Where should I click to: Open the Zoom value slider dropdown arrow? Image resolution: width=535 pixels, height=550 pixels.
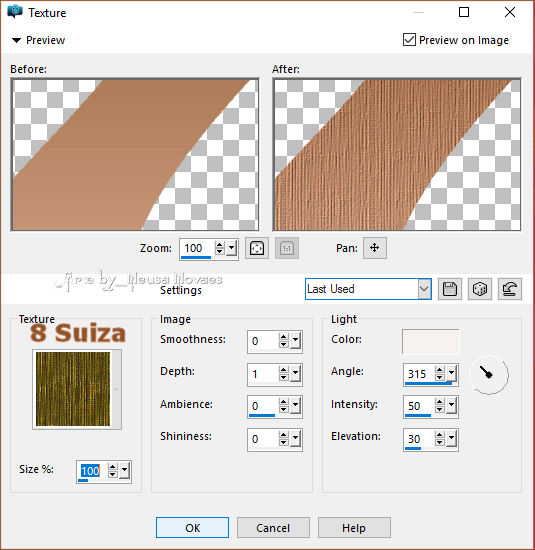[x=232, y=248]
